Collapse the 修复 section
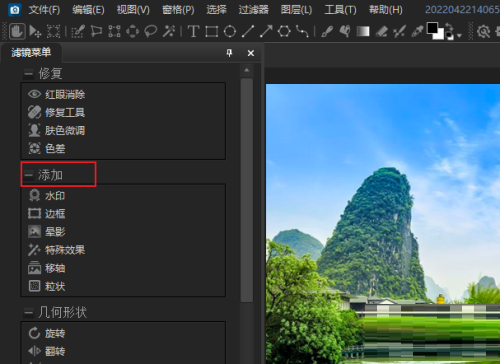500x364 pixels. (29, 73)
